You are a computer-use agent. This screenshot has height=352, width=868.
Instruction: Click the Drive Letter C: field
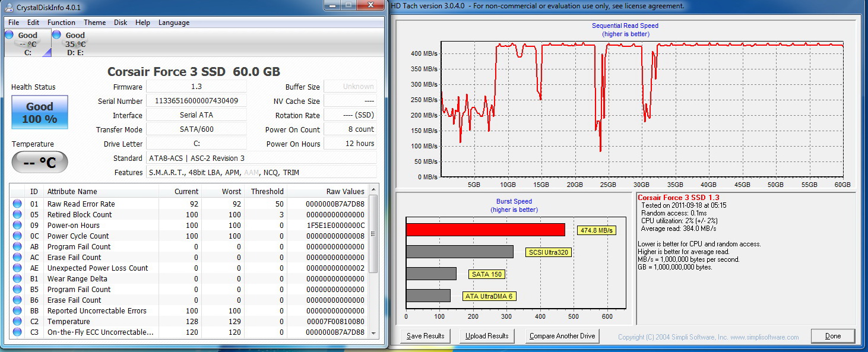[196, 144]
